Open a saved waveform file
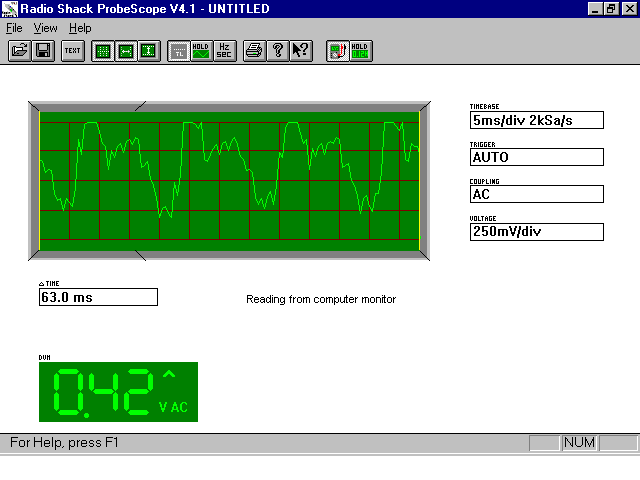Viewport: 640px width, 480px height. coord(20,51)
